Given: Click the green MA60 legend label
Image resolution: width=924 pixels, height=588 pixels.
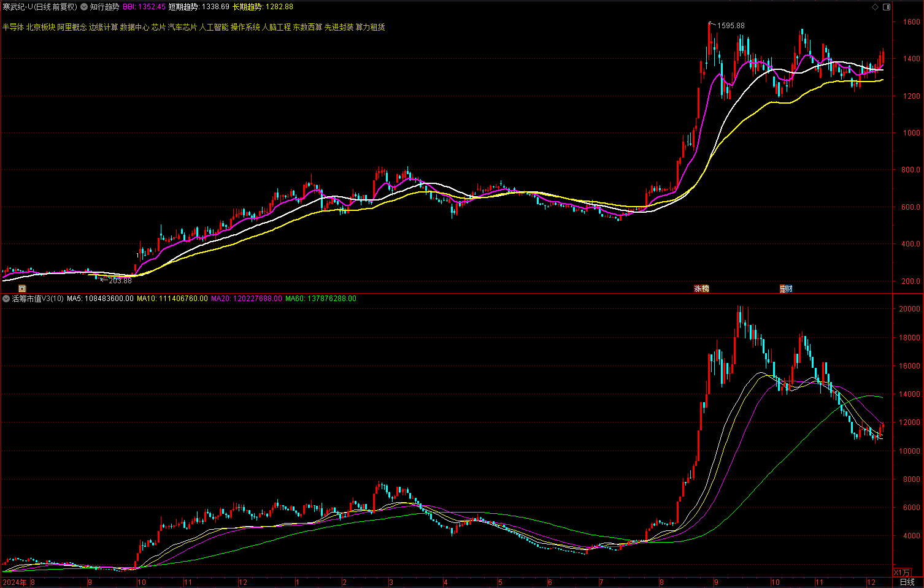Looking at the screenshot, I should (320, 299).
